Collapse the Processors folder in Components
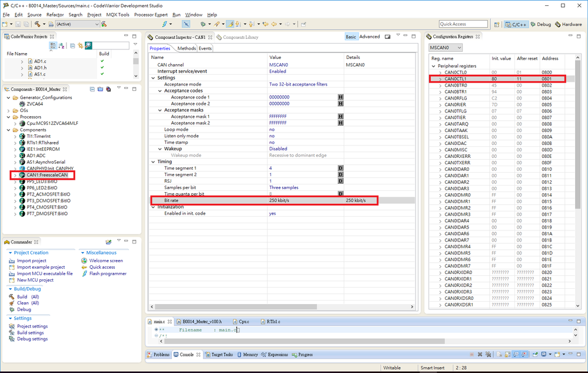The image size is (588, 373). (x=9, y=117)
